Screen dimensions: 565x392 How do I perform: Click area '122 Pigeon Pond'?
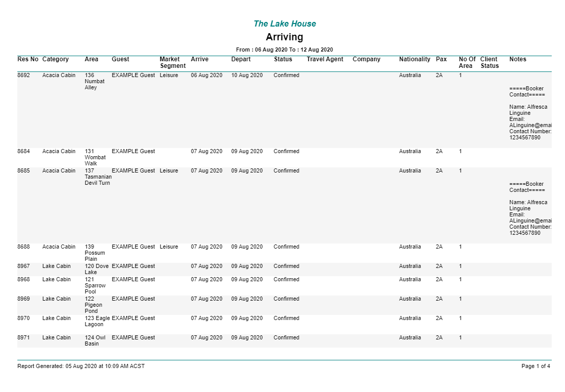(x=93, y=305)
